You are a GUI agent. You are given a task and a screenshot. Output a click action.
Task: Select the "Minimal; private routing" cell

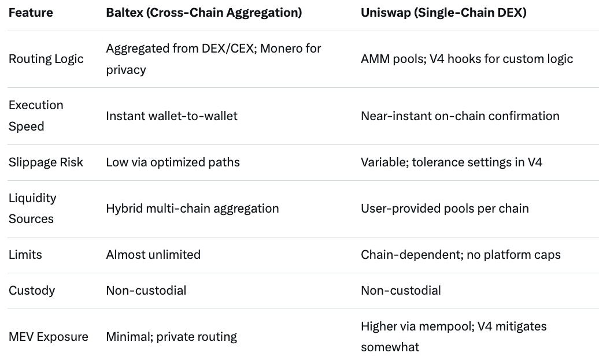point(171,337)
